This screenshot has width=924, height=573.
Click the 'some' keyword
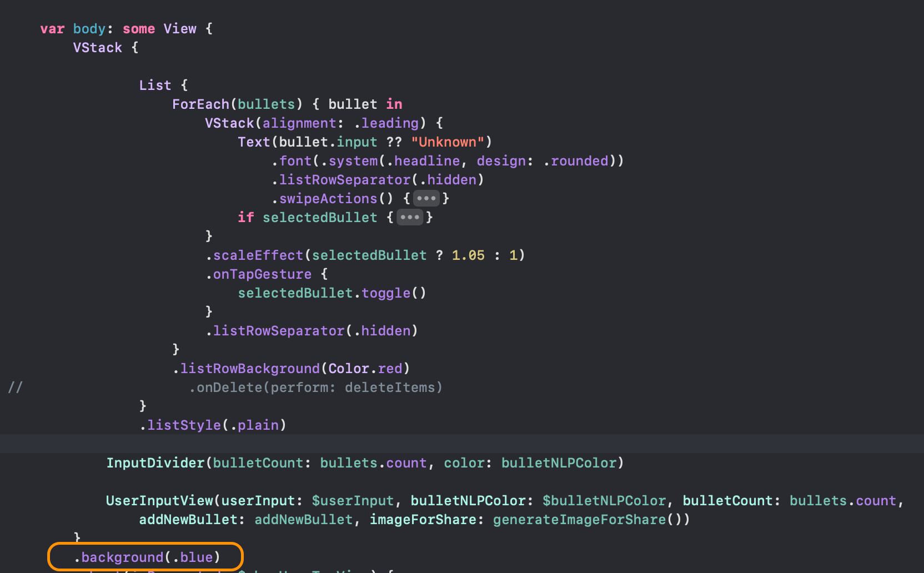[x=139, y=29]
